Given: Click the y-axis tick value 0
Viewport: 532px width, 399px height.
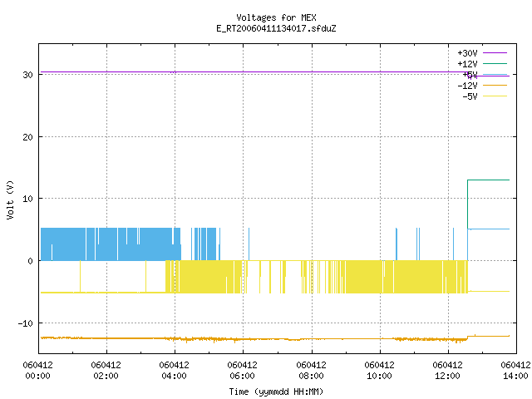Looking at the screenshot, I should (30, 261).
